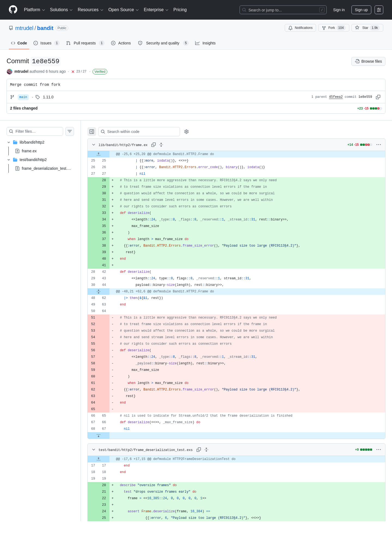Collapse the lib/bandit/http2 folder

coord(9,142)
